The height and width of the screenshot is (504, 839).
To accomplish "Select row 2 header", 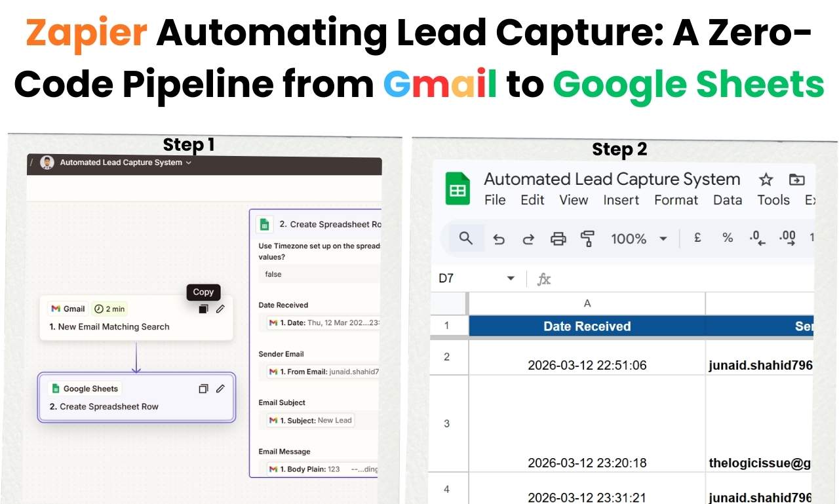I will pyautogui.click(x=449, y=357).
